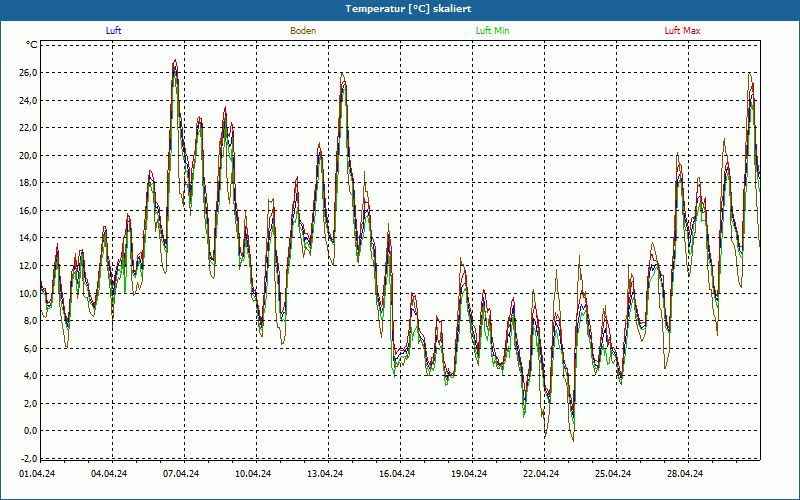This screenshot has width=800, height=500.
Task: Click the brown Boden legend label
Action: 303,31
